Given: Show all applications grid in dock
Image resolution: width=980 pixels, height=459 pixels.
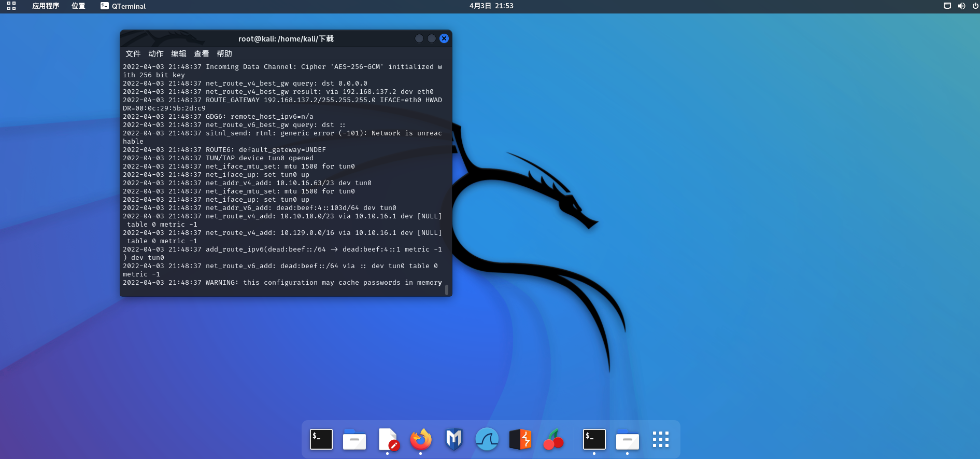Looking at the screenshot, I should point(661,439).
